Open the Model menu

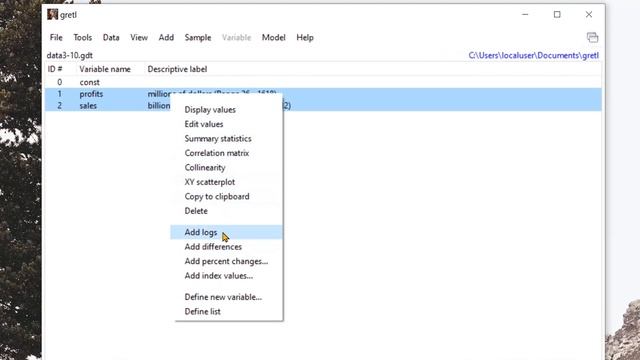point(273,38)
